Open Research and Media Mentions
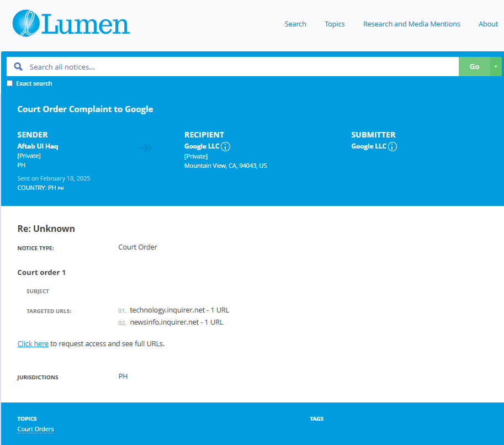 pos(411,24)
